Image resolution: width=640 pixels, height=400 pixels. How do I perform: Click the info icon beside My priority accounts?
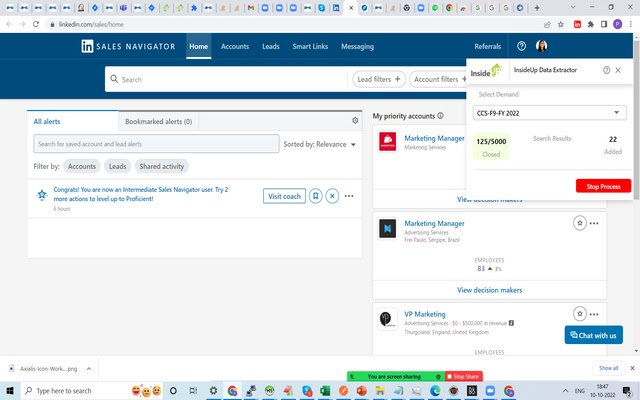point(440,116)
